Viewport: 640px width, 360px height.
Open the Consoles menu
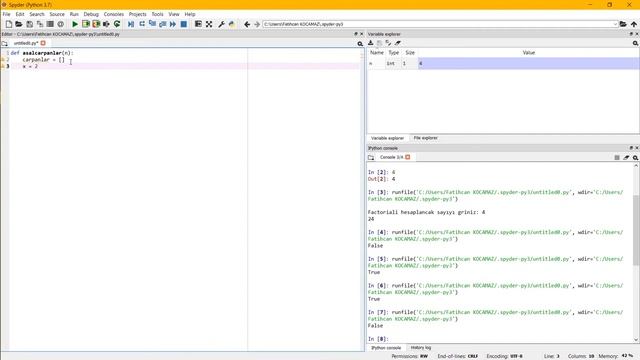pyautogui.click(x=113, y=14)
